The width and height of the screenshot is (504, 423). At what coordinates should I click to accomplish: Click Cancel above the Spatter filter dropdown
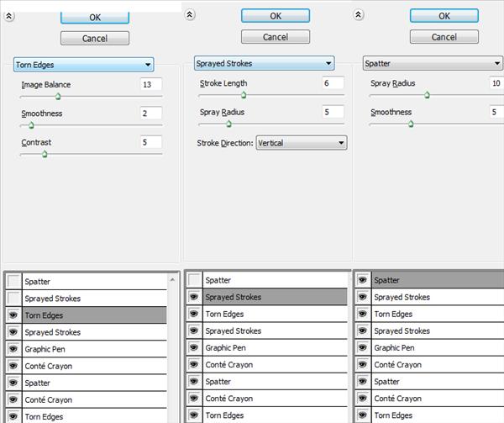[x=444, y=37]
